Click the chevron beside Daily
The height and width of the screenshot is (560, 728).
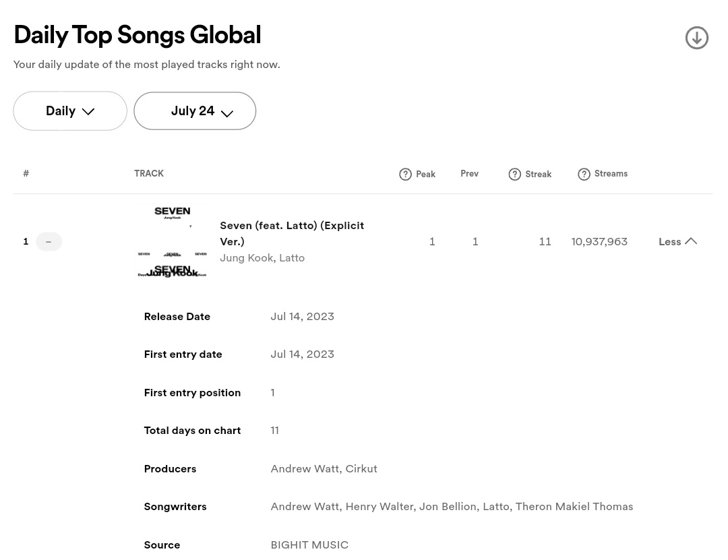(x=88, y=112)
